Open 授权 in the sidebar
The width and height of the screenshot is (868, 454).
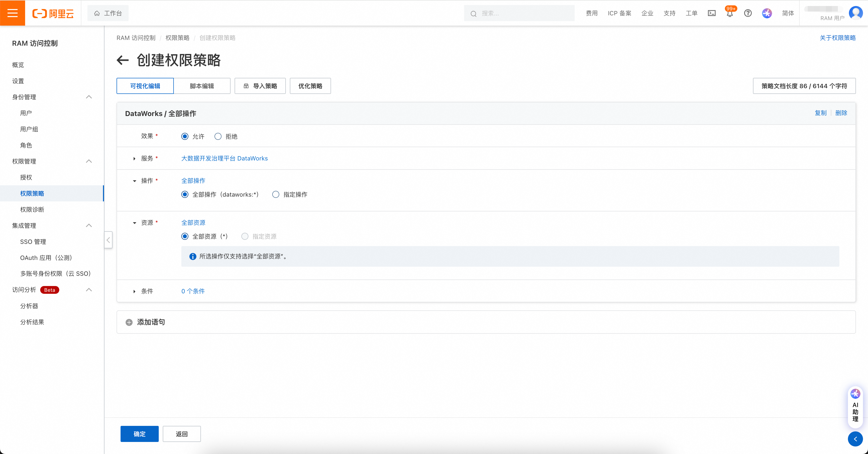coord(26,177)
